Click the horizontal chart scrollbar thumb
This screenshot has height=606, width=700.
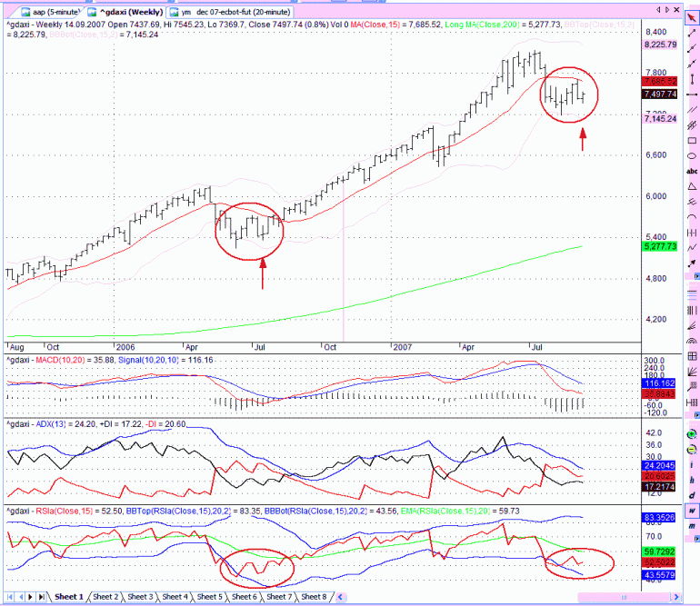point(625,597)
